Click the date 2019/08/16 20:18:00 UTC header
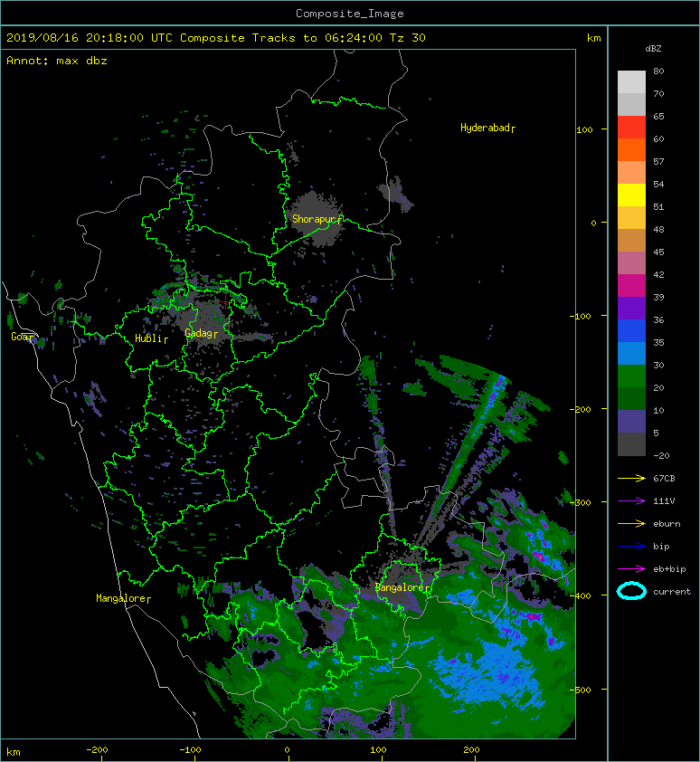This screenshot has height=762, width=700. tap(90, 38)
